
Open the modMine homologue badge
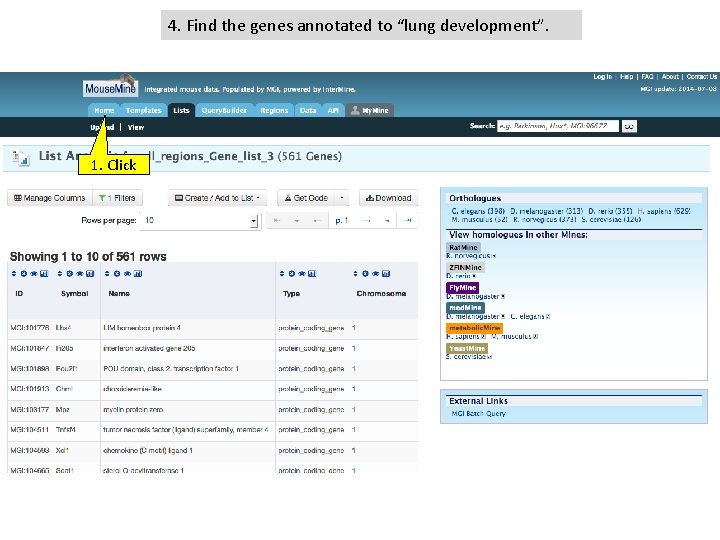coord(465,308)
